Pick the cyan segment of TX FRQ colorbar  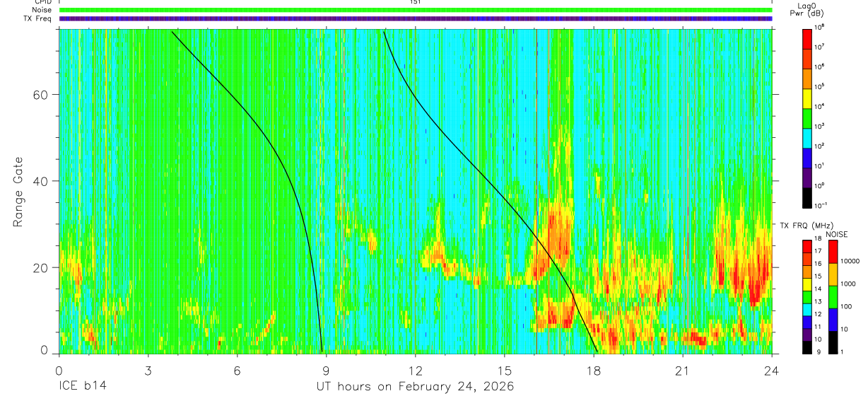(807, 309)
